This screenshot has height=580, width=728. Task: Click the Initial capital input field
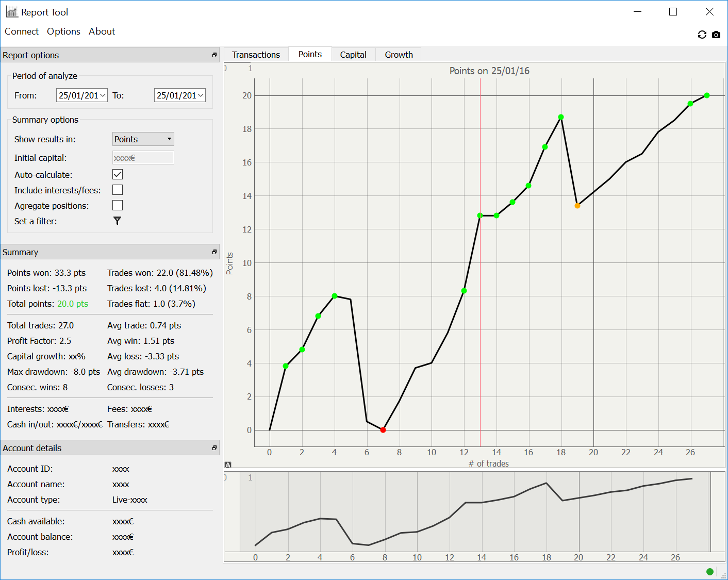[143, 158]
